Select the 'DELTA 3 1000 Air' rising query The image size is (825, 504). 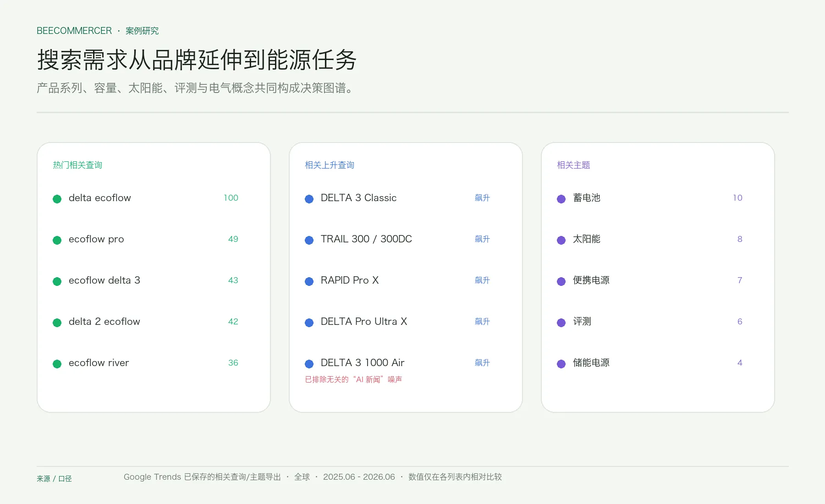pos(363,363)
